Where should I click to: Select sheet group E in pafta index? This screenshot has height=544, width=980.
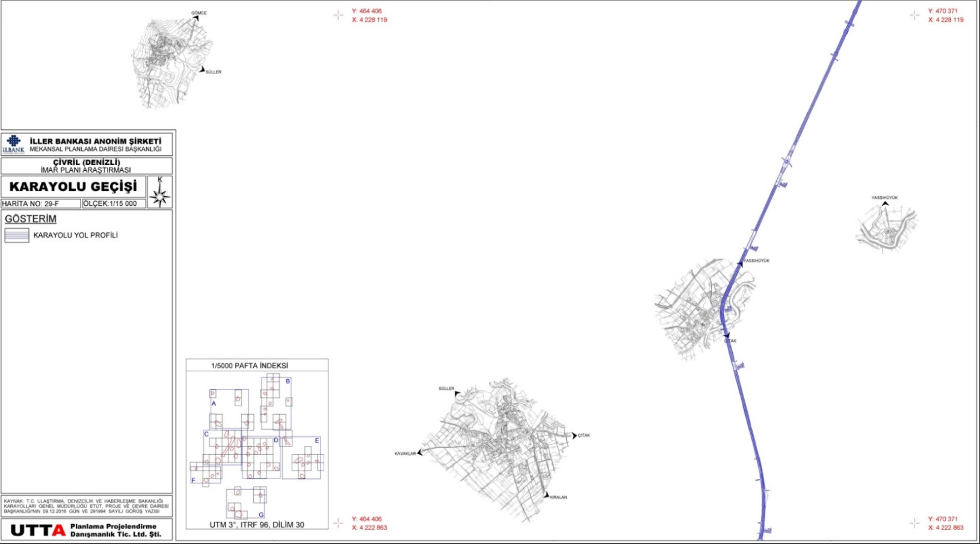317,441
